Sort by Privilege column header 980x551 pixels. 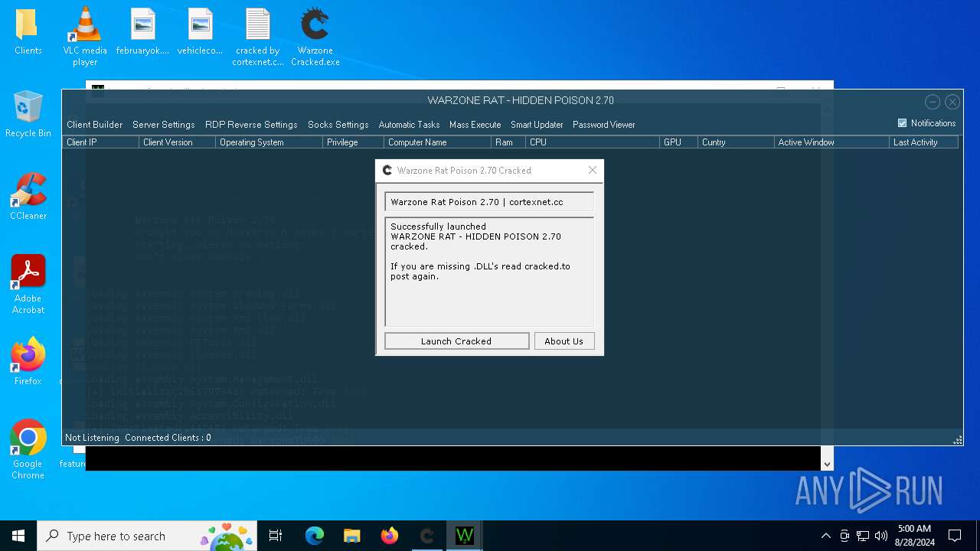[353, 142]
